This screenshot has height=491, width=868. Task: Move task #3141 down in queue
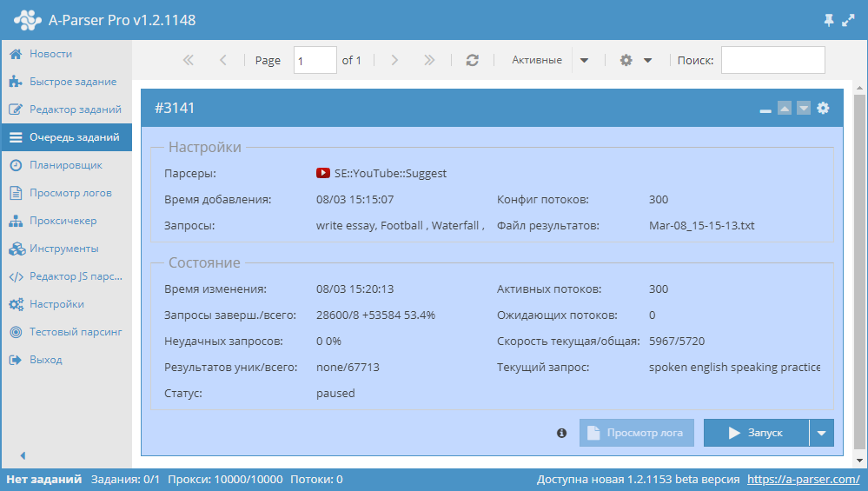click(804, 109)
